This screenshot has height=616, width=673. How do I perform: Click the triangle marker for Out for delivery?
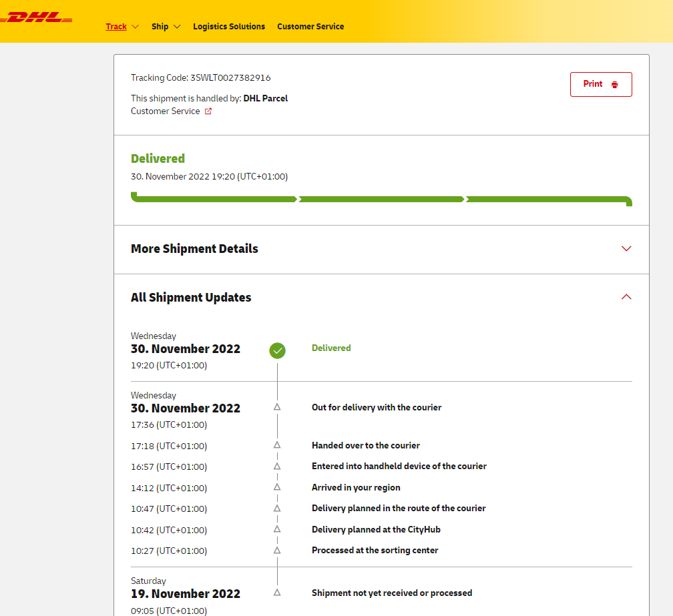pyautogui.click(x=277, y=406)
